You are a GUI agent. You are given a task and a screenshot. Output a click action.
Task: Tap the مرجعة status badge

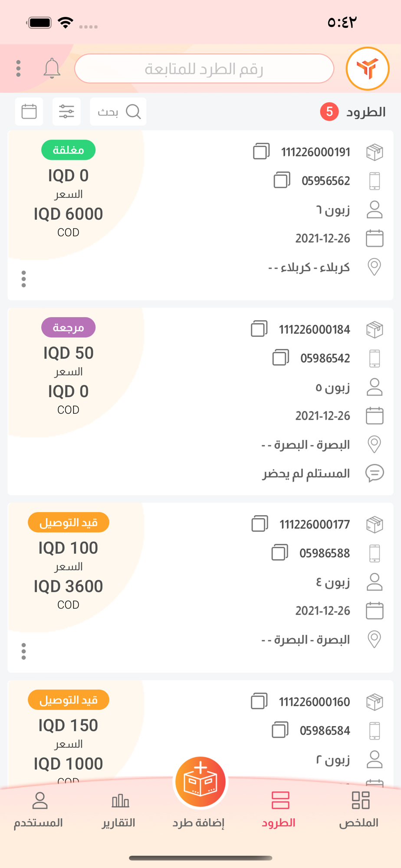[69, 328]
